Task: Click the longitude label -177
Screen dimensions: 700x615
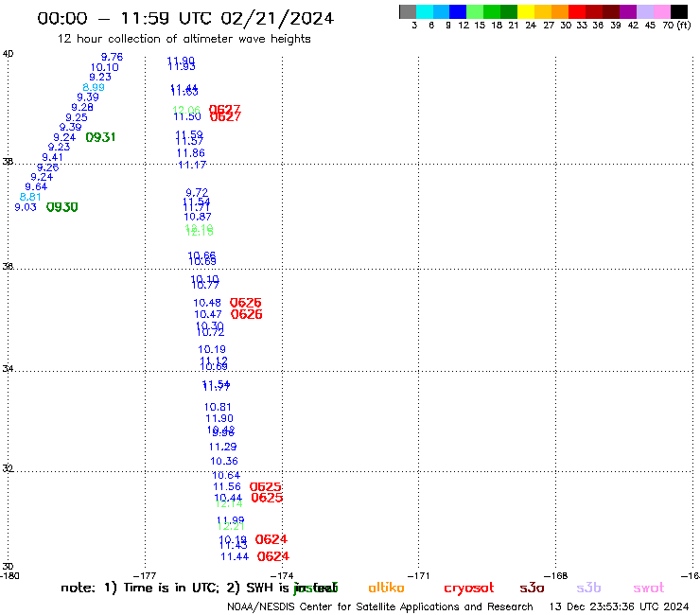Action: (145, 576)
